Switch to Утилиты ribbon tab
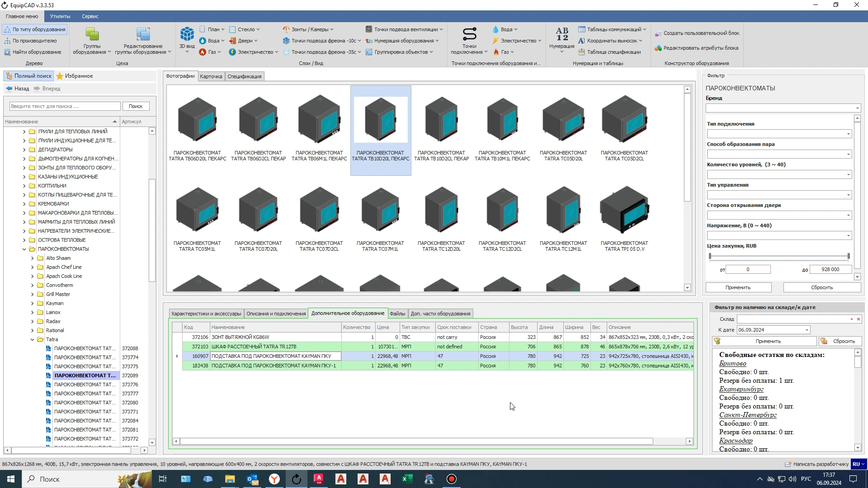This screenshot has height=488, width=868. click(60, 16)
